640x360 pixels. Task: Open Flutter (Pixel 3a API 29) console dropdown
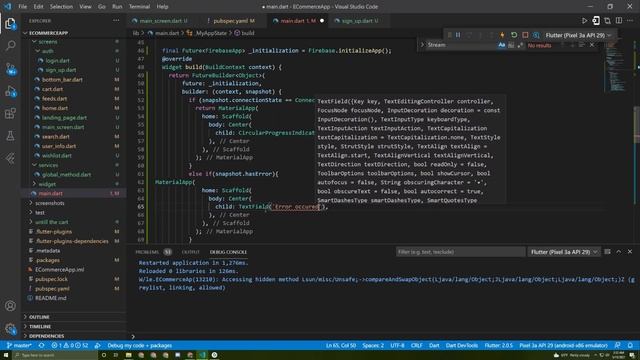point(564,252)
